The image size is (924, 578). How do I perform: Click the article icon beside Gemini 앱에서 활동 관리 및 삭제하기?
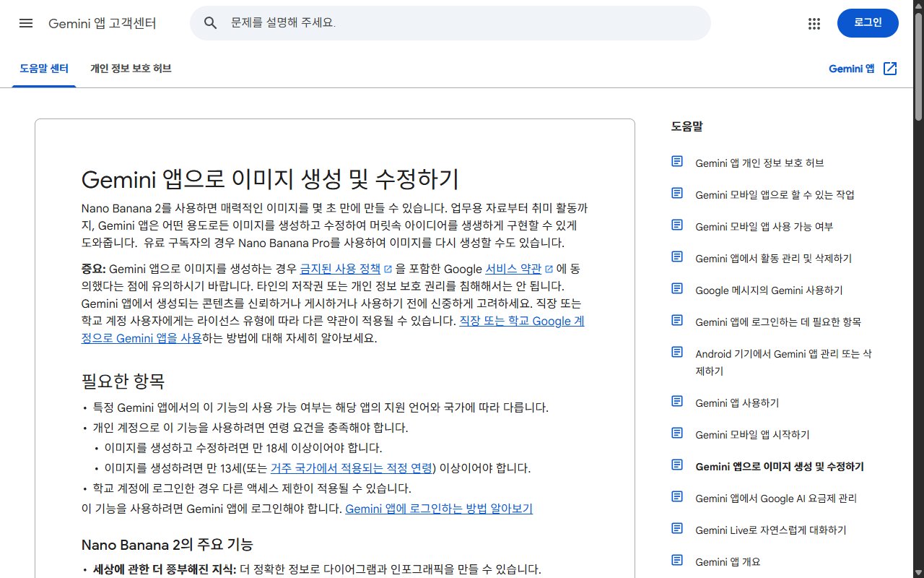click(677, 257)
